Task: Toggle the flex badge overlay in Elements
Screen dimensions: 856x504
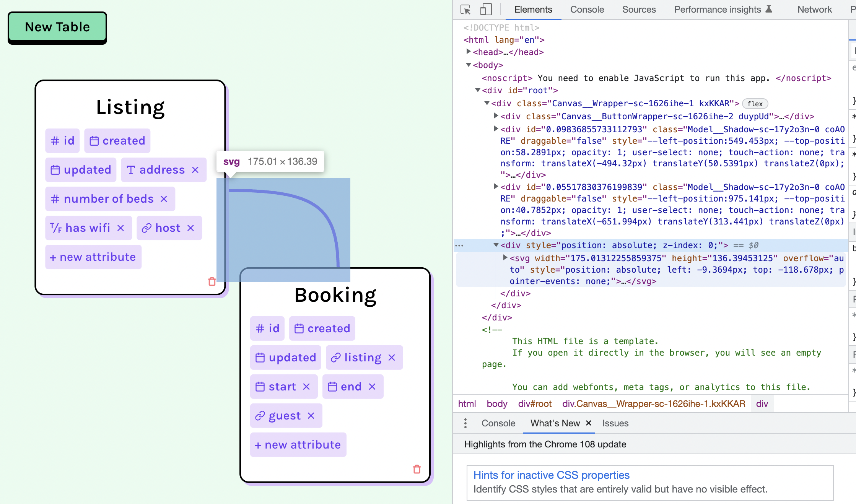Action: pyautogui.click(x=755, y=104)
